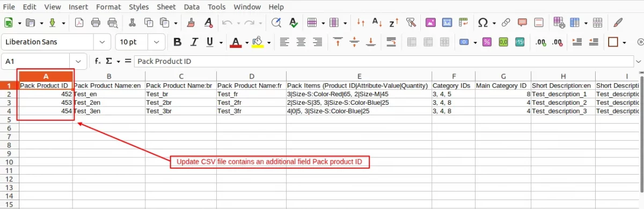Open the Data menu

point(191,7)
